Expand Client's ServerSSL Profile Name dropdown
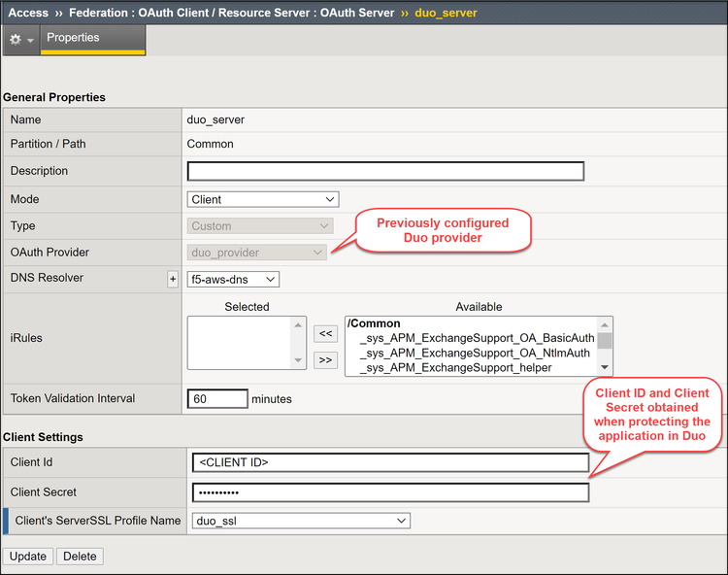The width and height of the screenshot is (728, 575). pyautogui.click(x=299, y=521)
